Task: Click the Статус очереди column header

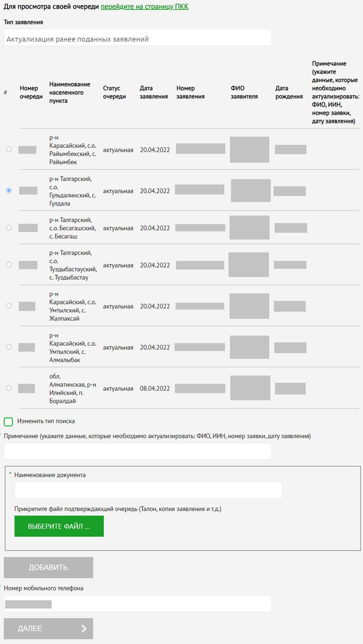Action: pos(114,92)
